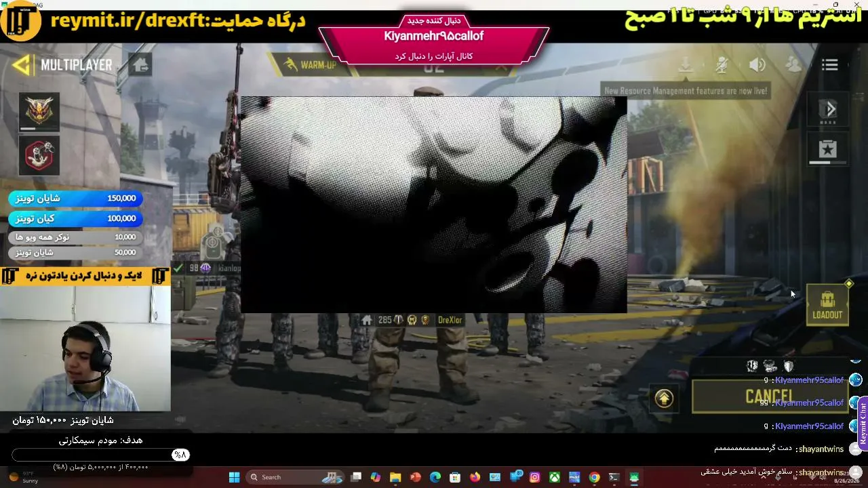Click the 50,000 donor row
The image size is (868, 488).
pos(75,252)
